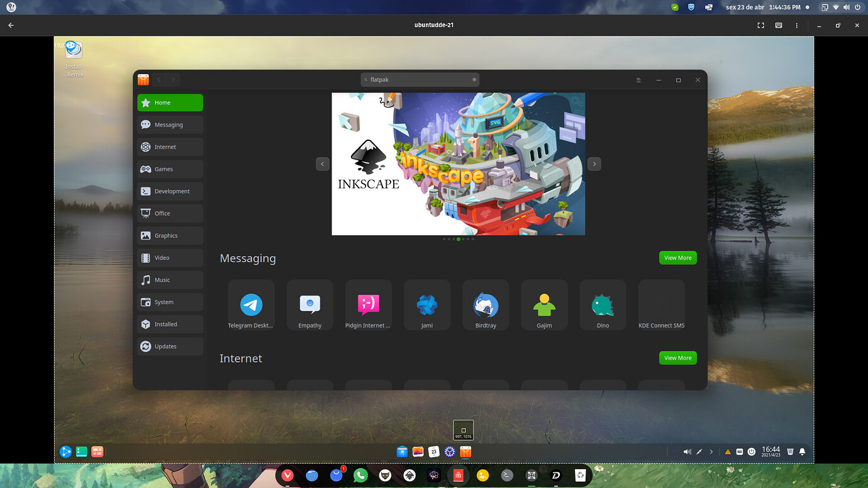Click the flatpak search field

420,80
